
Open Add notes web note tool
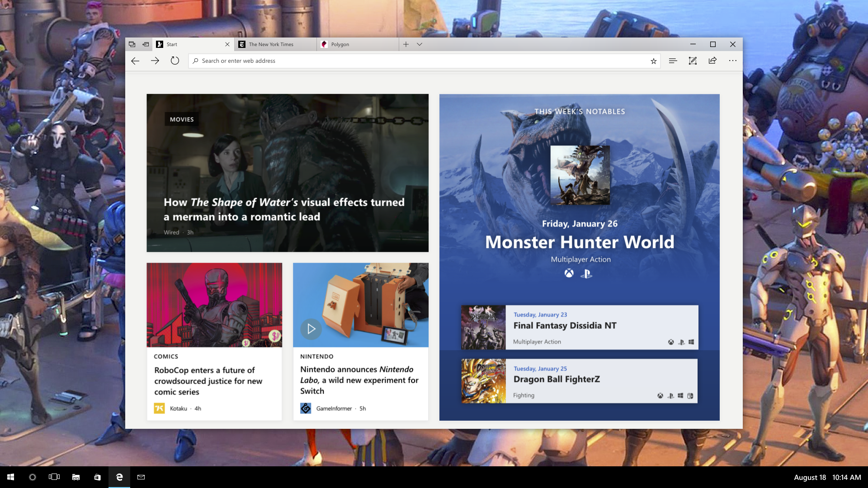click(x=693, y=61)
